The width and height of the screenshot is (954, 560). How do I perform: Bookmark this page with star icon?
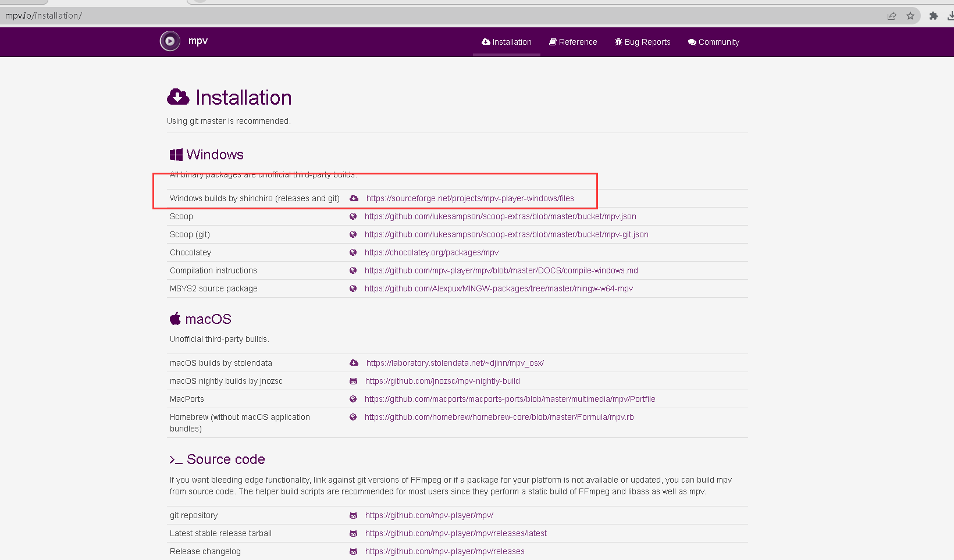tap(910, 16)
